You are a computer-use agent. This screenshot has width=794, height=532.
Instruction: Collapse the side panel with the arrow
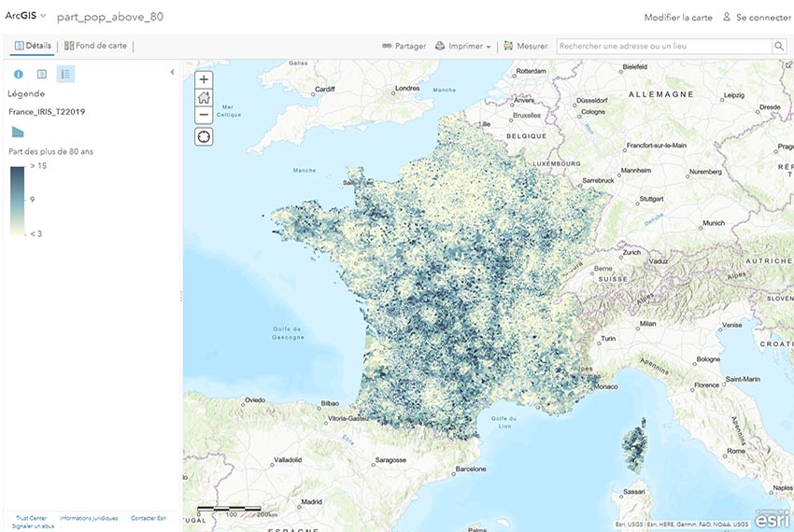coord(172,73)
